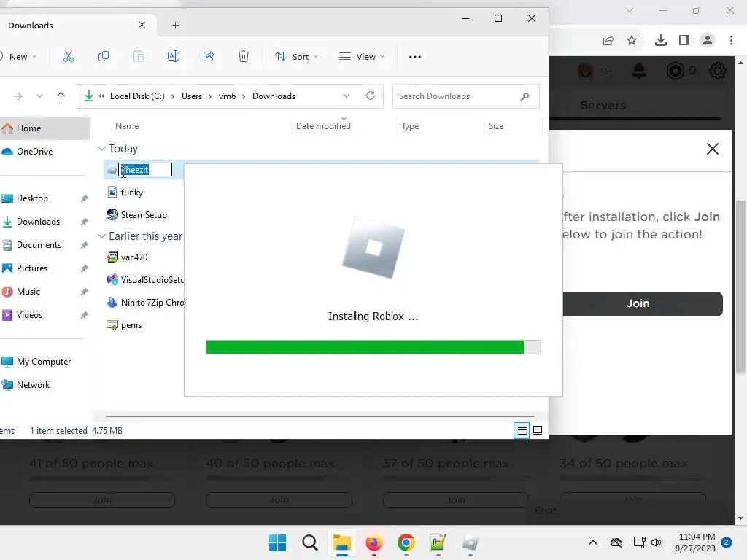Image resolution: width=747 pixels, height=560 pixels.
Task: Open My Computer in navigation pane
Action: point(43,362)
